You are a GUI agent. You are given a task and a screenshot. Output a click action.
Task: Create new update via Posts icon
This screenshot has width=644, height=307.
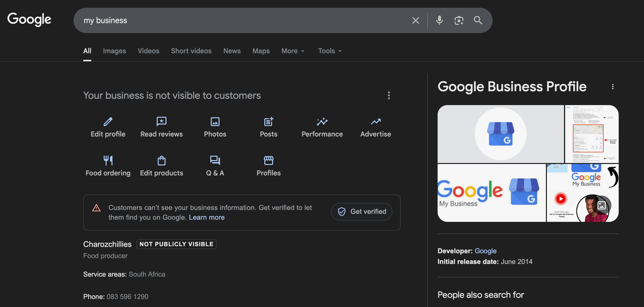point(268,122)
